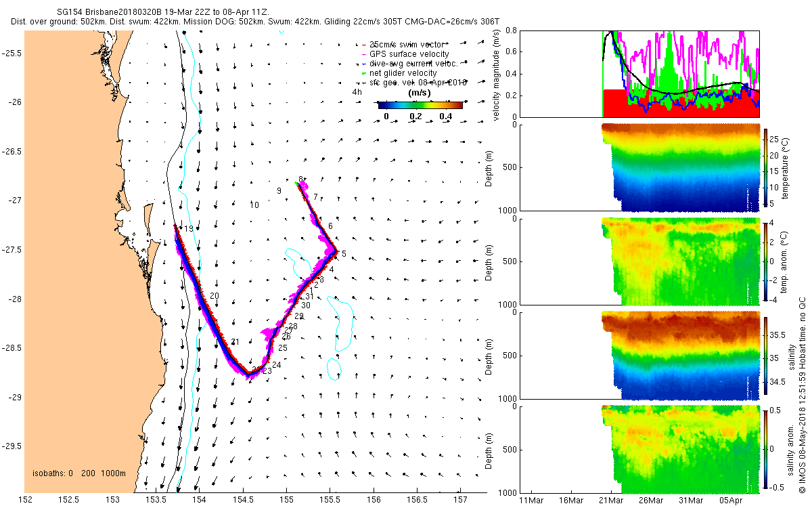812x508 pixels.
Task: Click the 'velocity magnitude (m/s)' axis label
Action: (497, 75)
